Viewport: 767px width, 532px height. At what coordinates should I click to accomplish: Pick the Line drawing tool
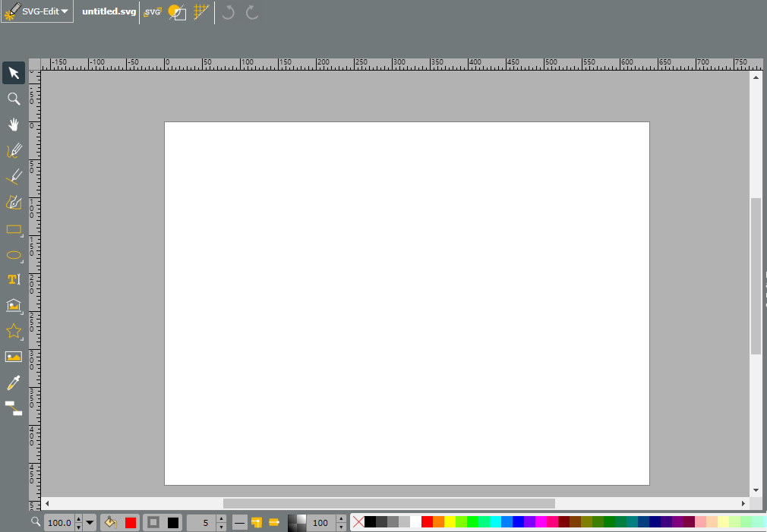[x=14, y=177]
